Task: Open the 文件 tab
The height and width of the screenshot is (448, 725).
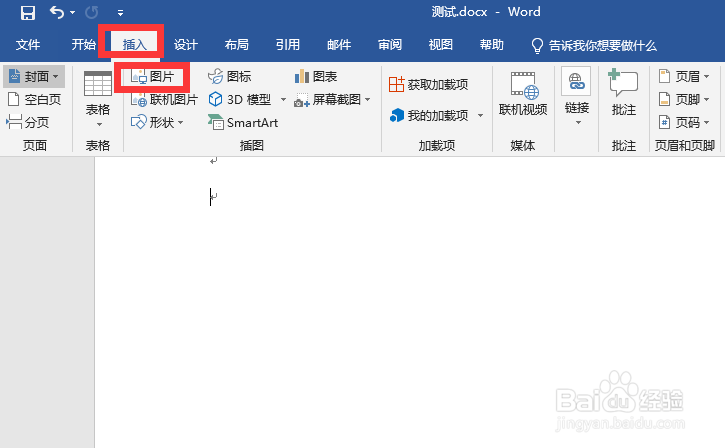Action: tap(28, 45)
